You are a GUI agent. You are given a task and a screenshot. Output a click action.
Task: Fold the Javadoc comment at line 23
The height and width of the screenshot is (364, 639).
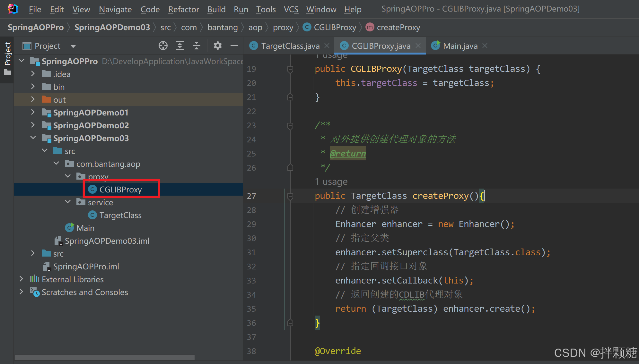click(290, 125)
